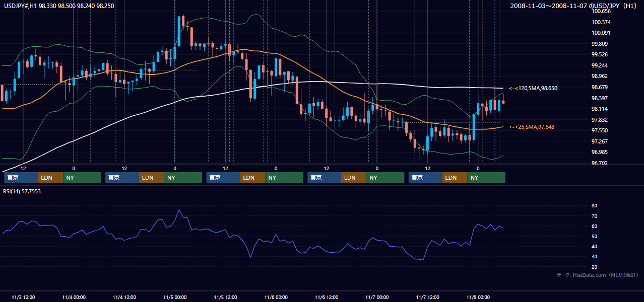This screenshot has height=302, width=644.
Task: Click price axis value 99.244
Action: [600, 65]
